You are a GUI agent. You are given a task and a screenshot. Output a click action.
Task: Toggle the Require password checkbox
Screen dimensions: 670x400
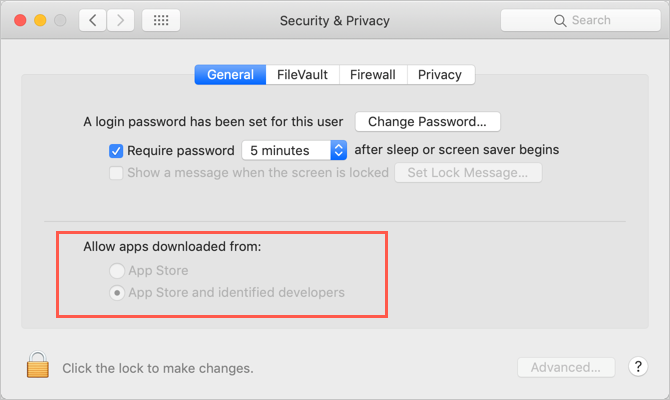(116, 150)
